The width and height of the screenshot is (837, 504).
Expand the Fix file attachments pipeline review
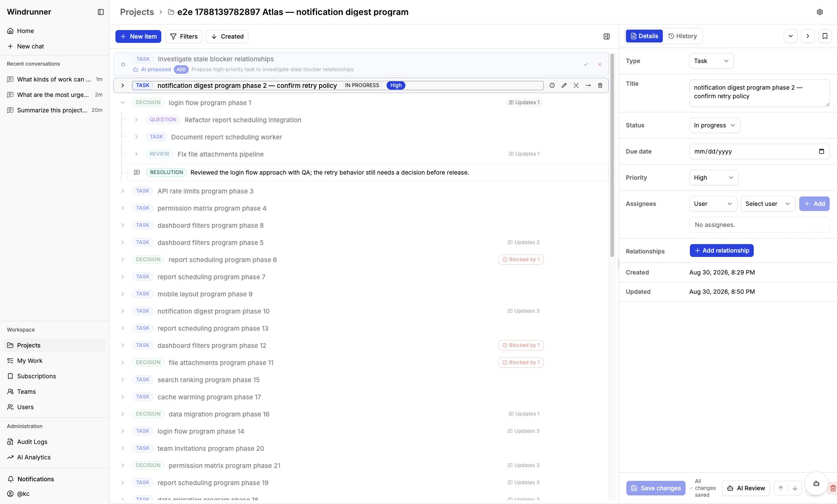pos(136,154)
